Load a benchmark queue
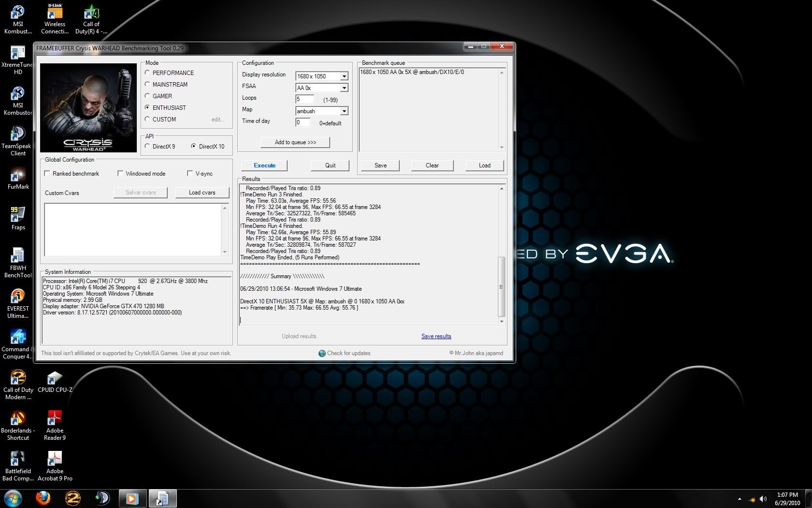 [x=484, y=165]
